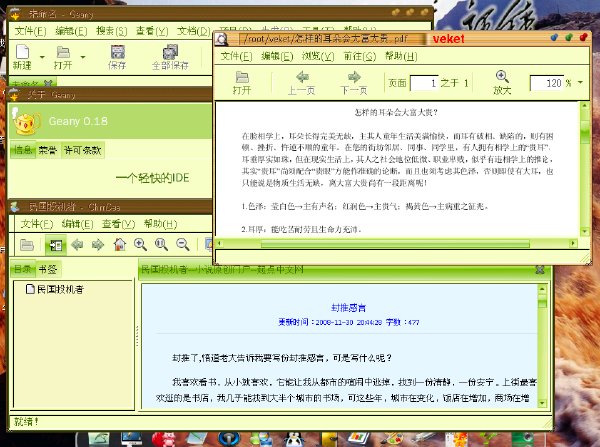Click the right arrow of PDF viewer's horizontal scrollbar
The height and width of the screenshot is (447, 600).
point(573,243)
